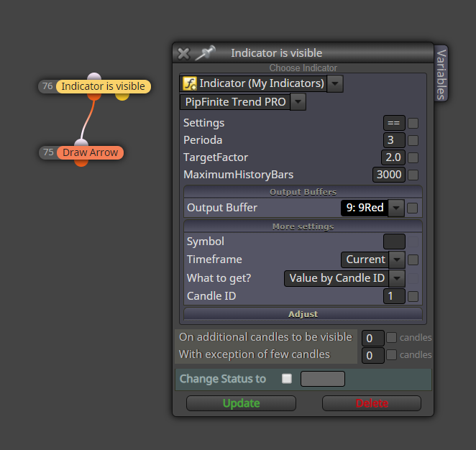Tick the Candle ID checkbox
Viewport: 476px width, 450px height.
pos(413,296)
